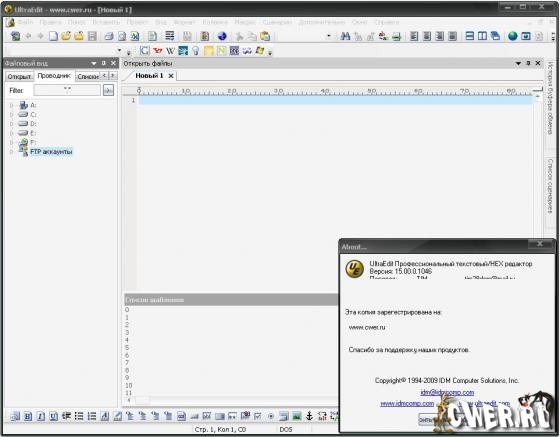Screen dimensions: 560x437
Task: Click the image picture icon in HTML toolbar
Action: [296, 416]
